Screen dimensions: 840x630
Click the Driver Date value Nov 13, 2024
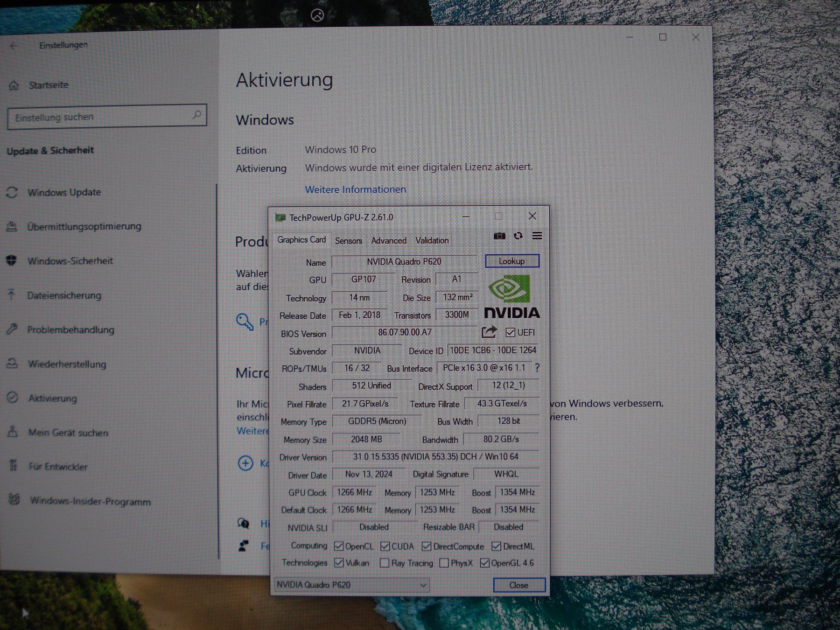[369, 475]
